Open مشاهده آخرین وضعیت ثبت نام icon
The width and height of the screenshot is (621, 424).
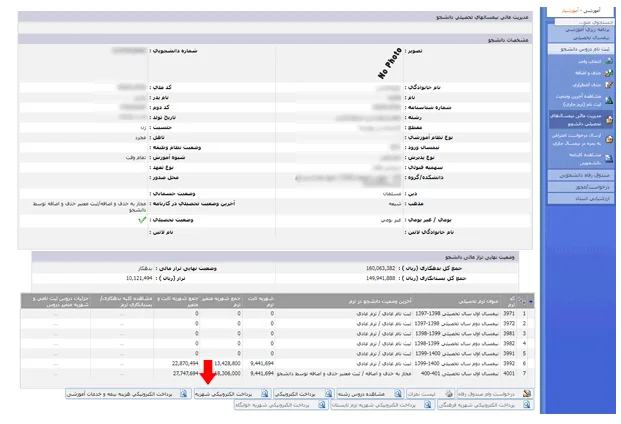pos(609,101)
